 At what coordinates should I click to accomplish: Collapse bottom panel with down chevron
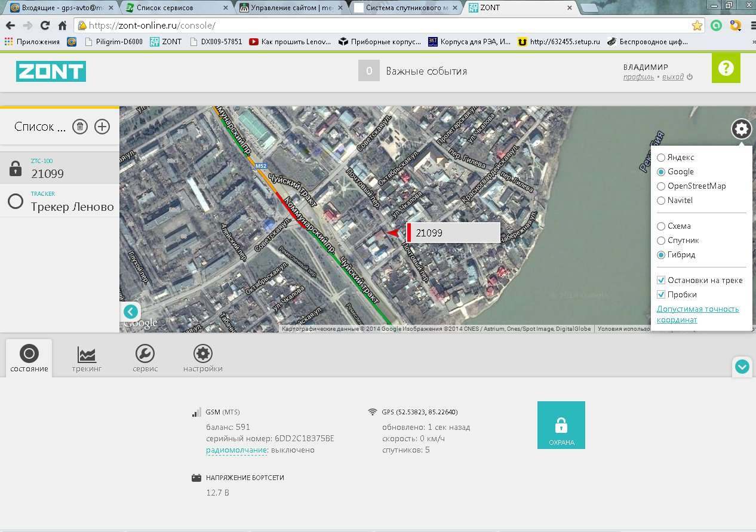coord(742,367)
